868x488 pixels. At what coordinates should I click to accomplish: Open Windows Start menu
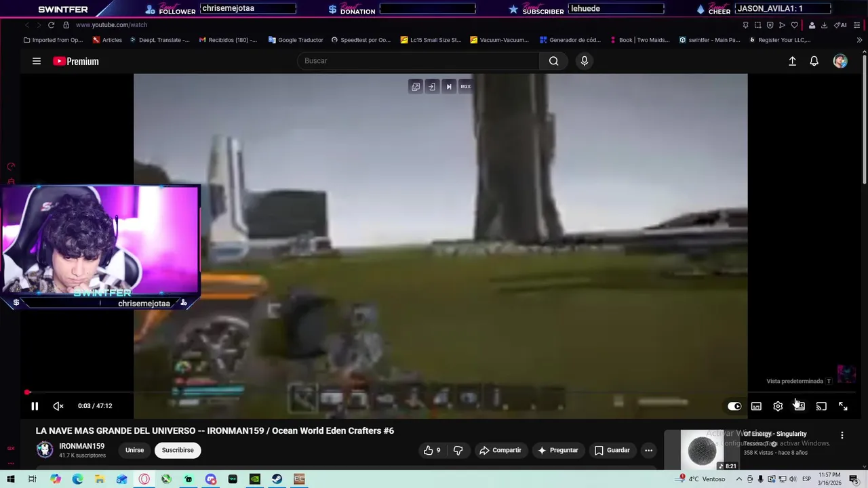[x=10, y=479]
